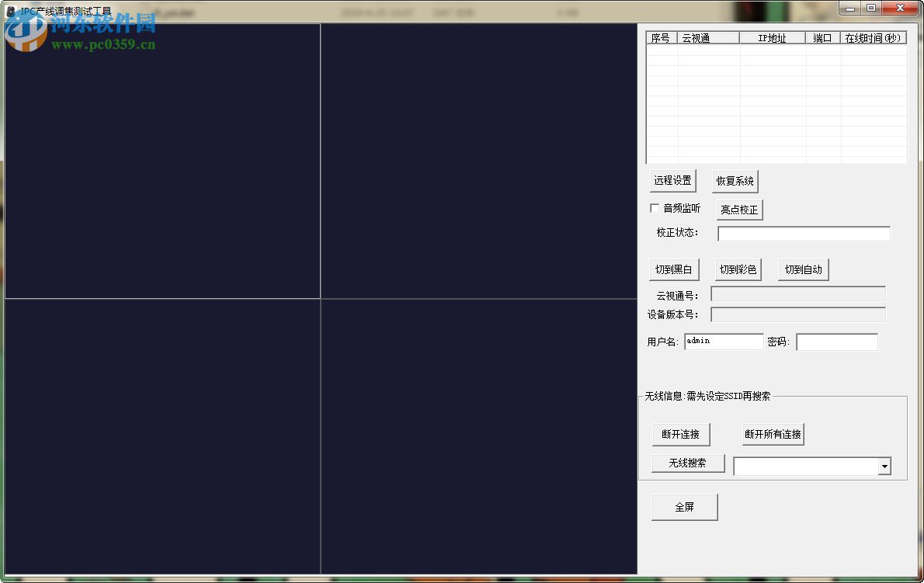This screenshot has height=583, width=924.
Task: Enter fullscreen using the 全屏 button
Action: pyautogui.click(x=684, y=506)
